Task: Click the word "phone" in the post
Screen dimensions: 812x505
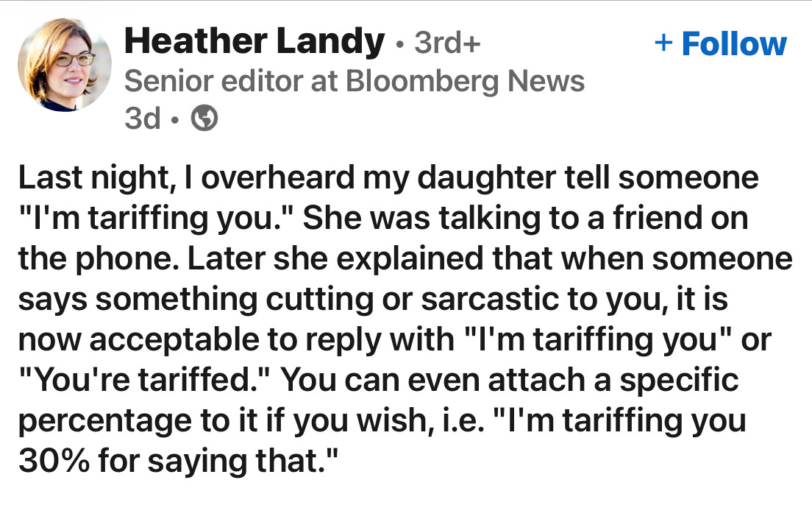Action: [125, 258]
